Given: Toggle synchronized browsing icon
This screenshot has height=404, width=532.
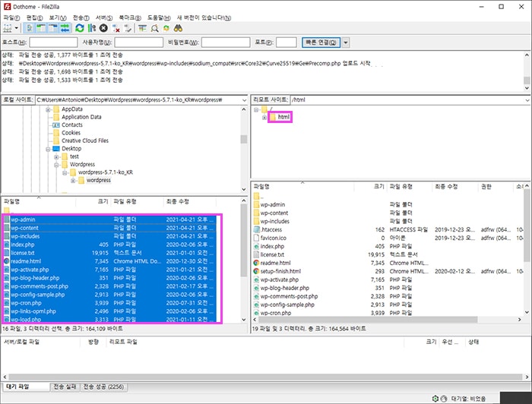Looking at the screenshot, I should [166, 28].
